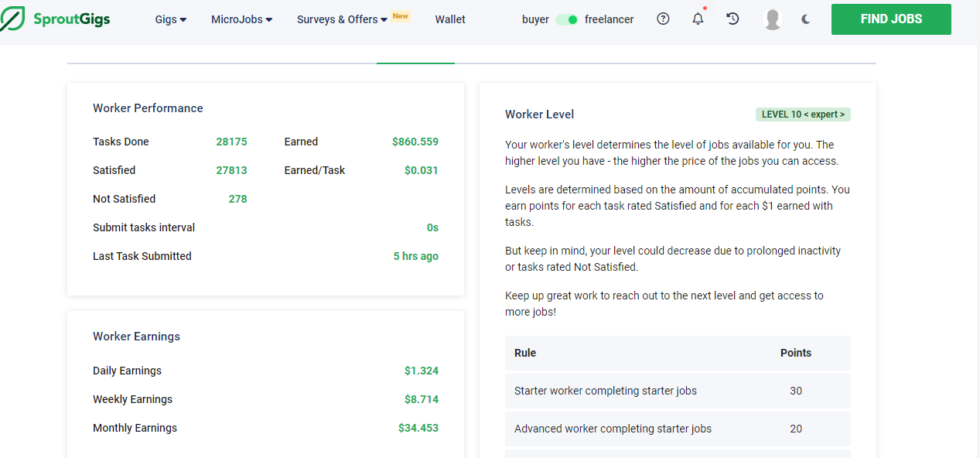Click the Not Satisfied count 278
The width and height of the screenshot is (980, 458).
[237, 199]
